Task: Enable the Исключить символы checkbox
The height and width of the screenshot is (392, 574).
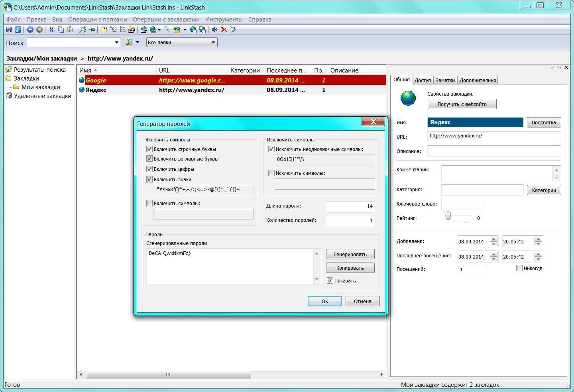Action: (271, 173)
